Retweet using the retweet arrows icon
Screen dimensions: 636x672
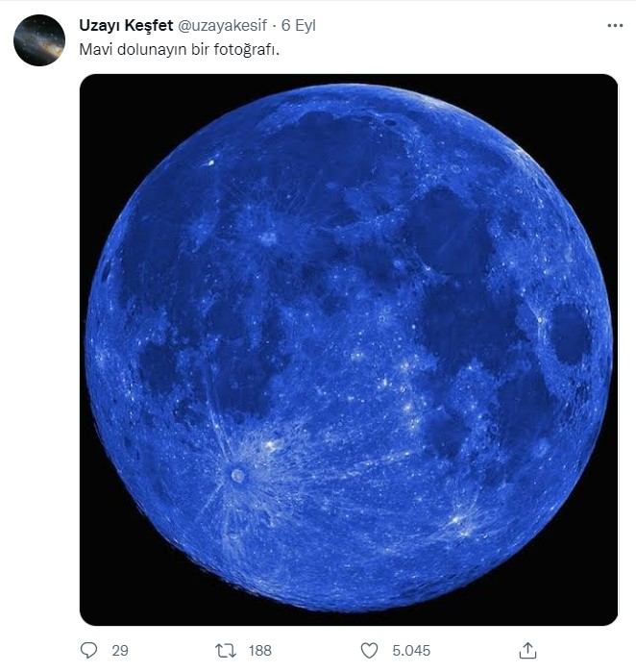click(226, 651)
